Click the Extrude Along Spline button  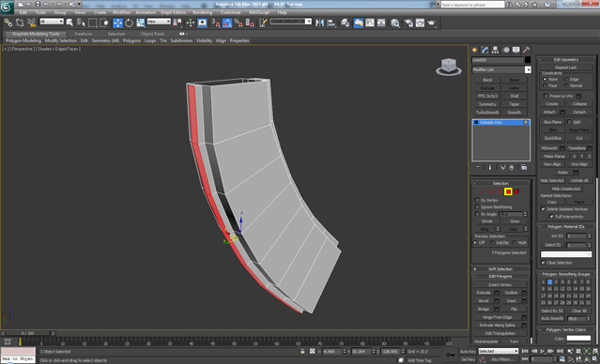497,326
